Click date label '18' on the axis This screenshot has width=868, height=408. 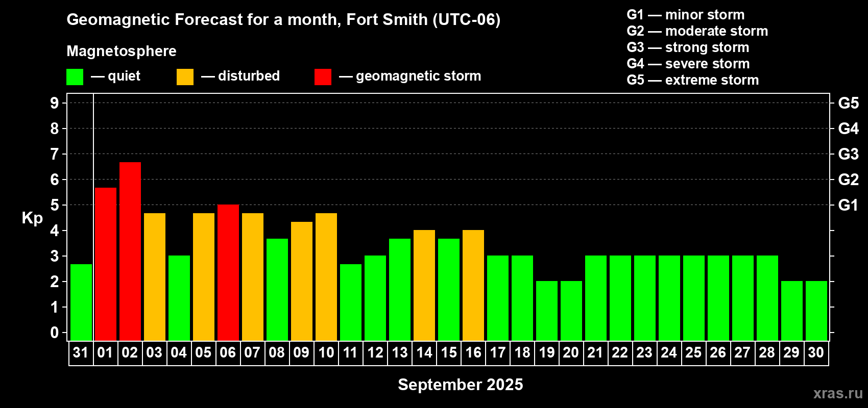pos(522,353)
